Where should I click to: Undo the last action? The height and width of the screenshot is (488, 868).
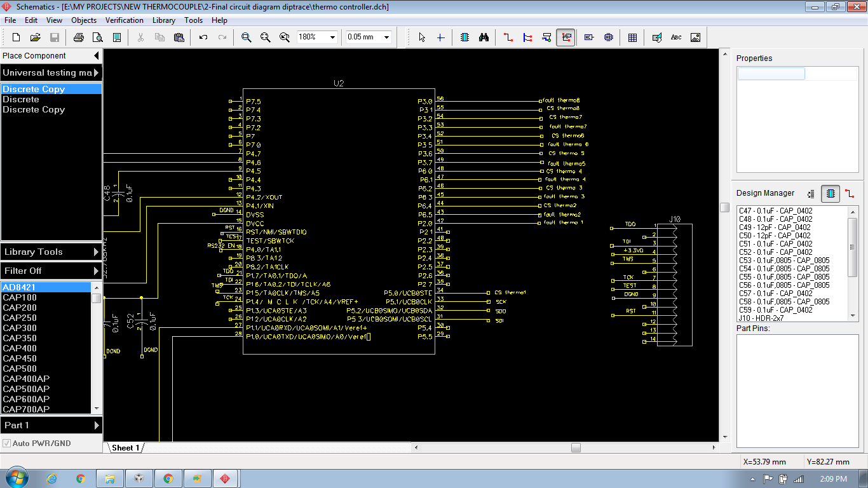(203, 37)
